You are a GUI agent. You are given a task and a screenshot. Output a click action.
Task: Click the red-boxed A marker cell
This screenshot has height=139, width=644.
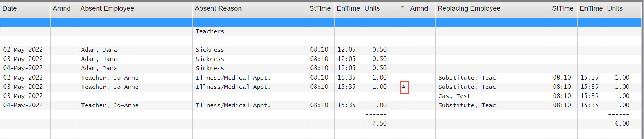coord(404,87)
